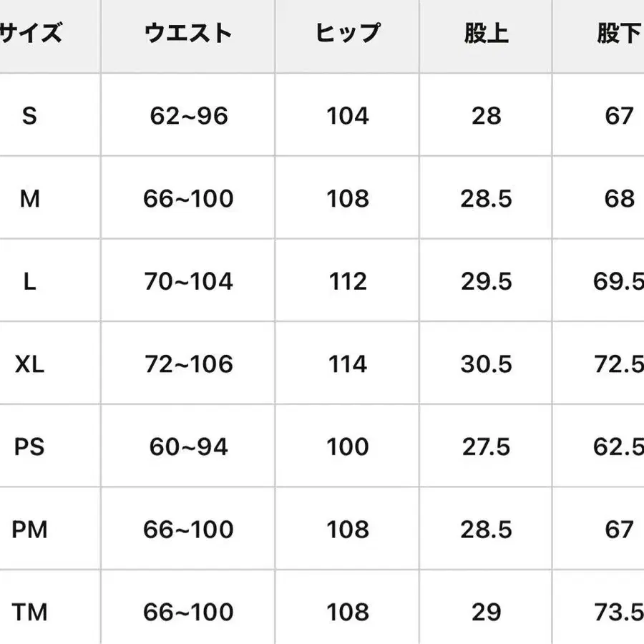The image size is (644, 644).
Task: Select the S size row label
Action: pyautogui.click(x=29, y=116)
